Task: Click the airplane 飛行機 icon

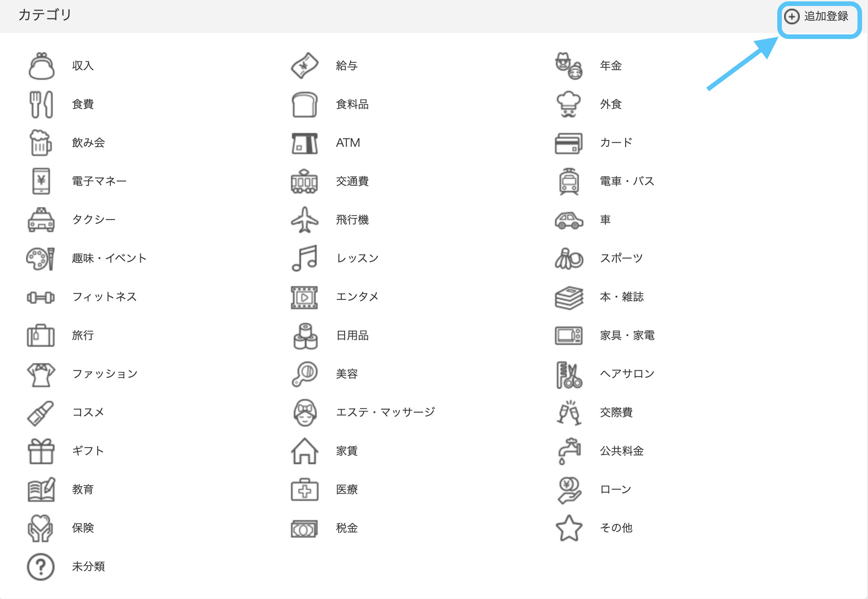Action: point(305,220)
